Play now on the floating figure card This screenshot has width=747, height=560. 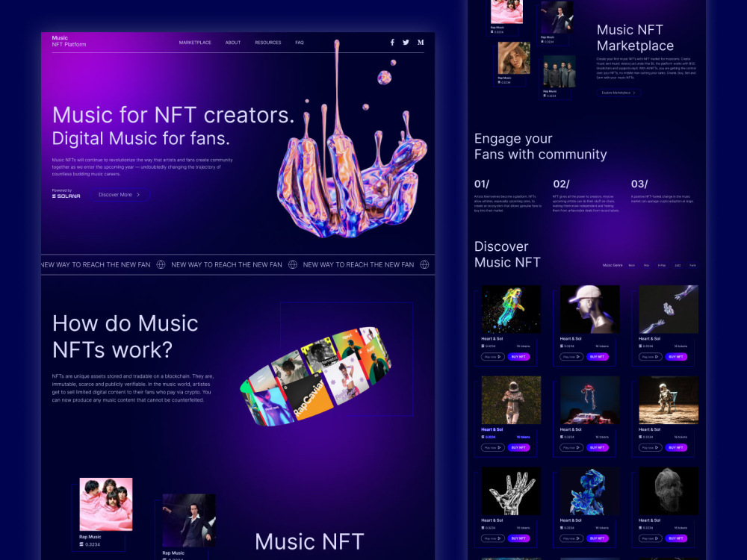571,447
